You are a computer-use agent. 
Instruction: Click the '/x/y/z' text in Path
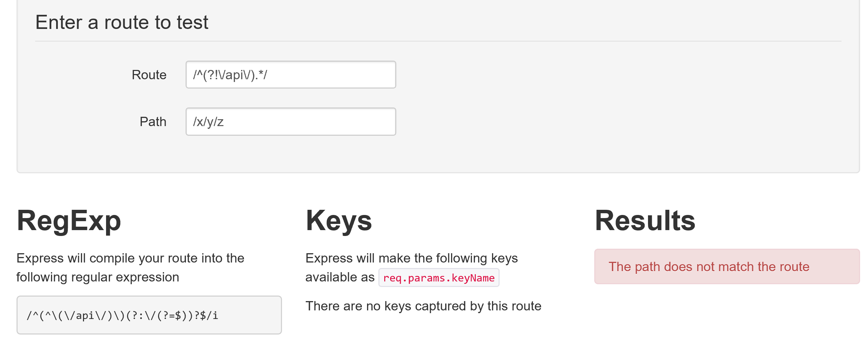(x=208, y=122)
